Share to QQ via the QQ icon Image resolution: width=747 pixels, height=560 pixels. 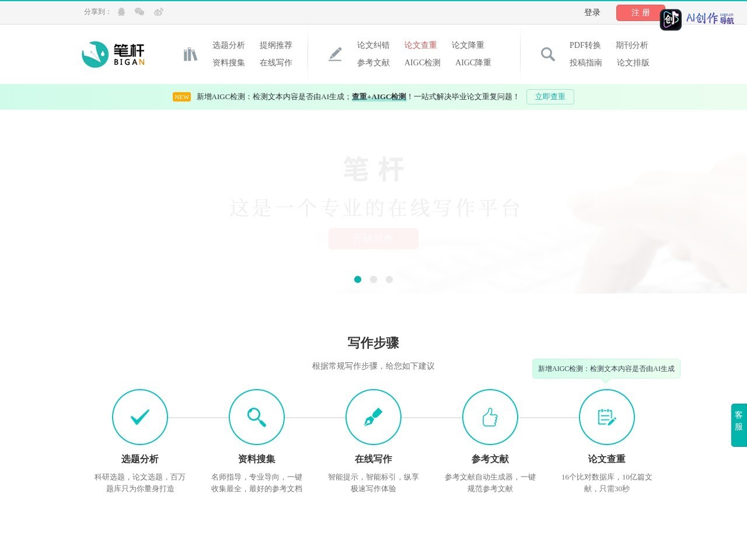click(121, 12)
